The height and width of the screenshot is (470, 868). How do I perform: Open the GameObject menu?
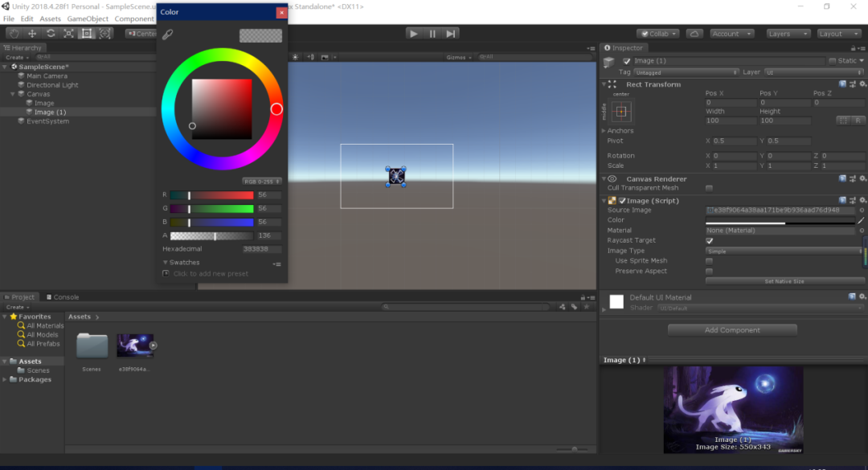pyautogui.click(x=88, y=18)
